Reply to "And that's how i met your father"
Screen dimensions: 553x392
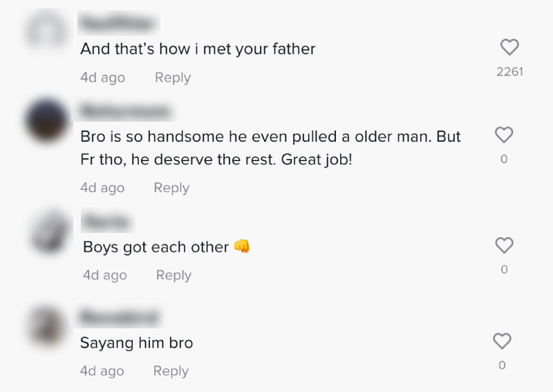(172, 77)
